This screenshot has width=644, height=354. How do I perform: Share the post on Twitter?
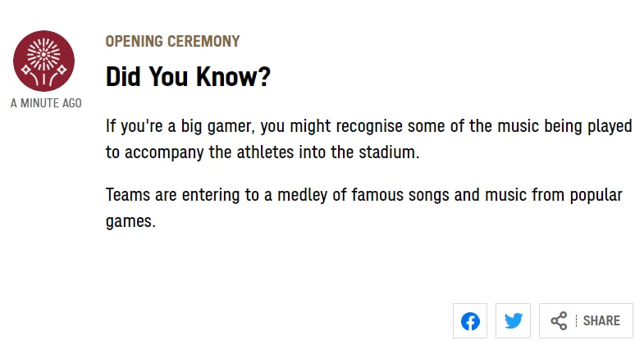point(514,320)
